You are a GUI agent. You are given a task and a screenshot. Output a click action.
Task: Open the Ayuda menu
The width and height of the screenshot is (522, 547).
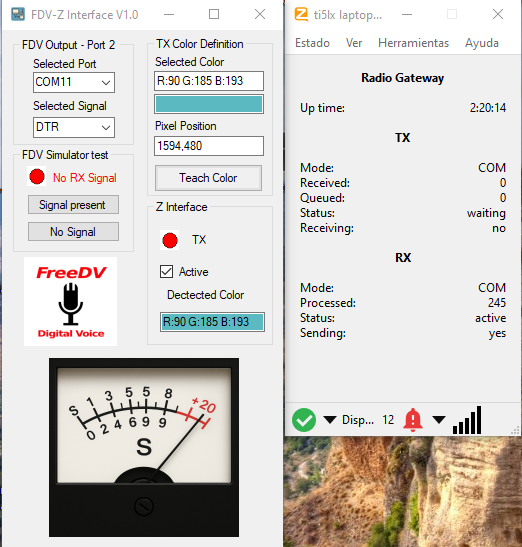(x=482, y=43)
